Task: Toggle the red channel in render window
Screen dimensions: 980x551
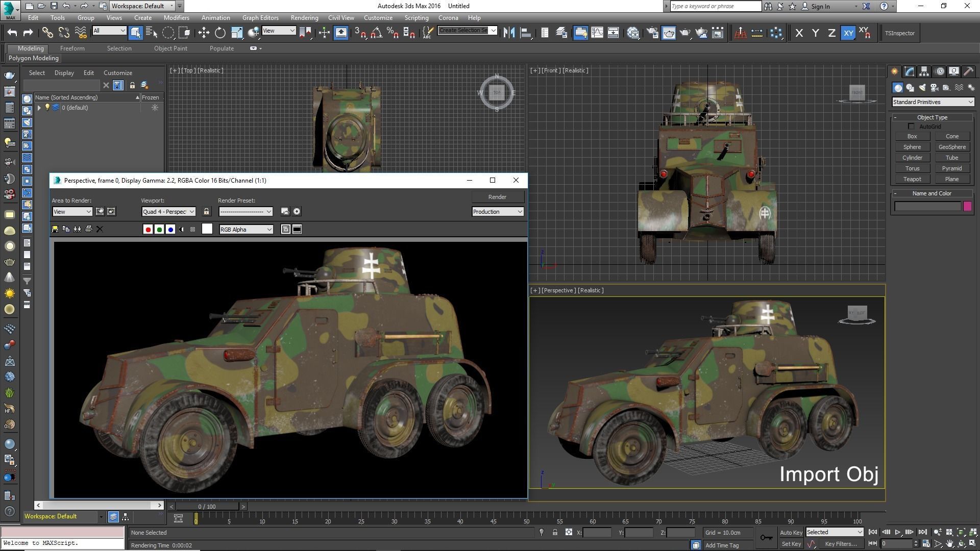Action: (148, 230)
